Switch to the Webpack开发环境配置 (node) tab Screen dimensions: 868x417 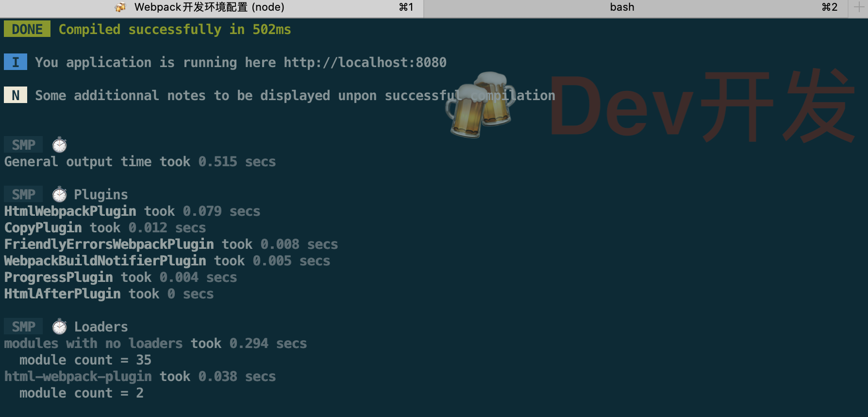tap(212, 8)
